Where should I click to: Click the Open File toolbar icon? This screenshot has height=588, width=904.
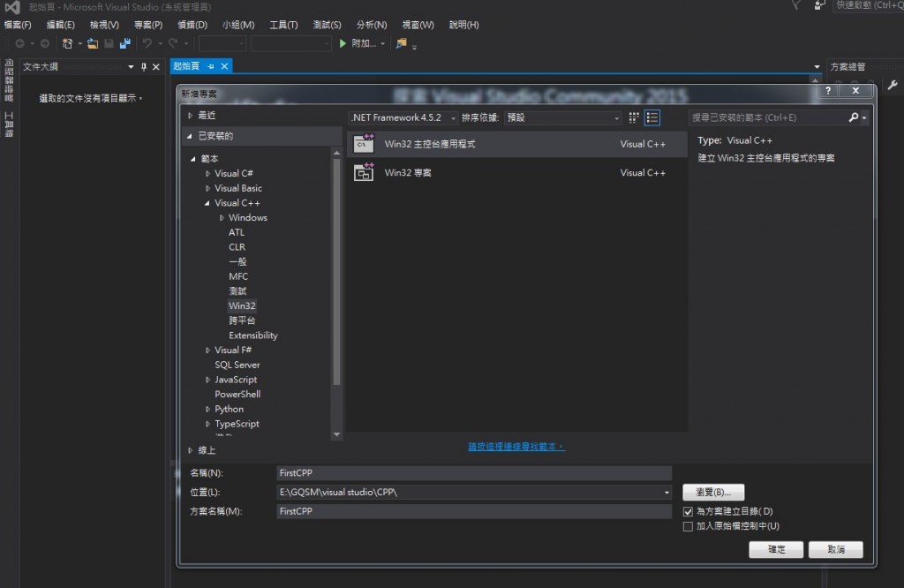coord(92,43)
